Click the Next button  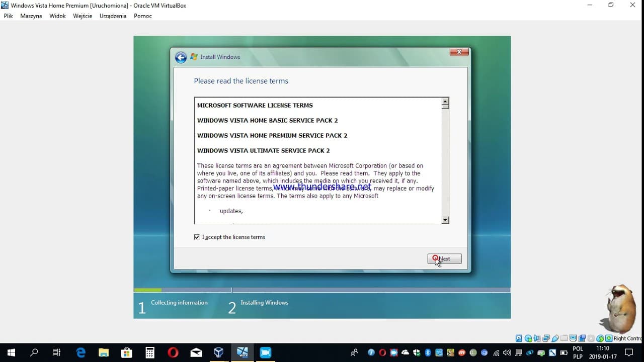tap(444, 259)
